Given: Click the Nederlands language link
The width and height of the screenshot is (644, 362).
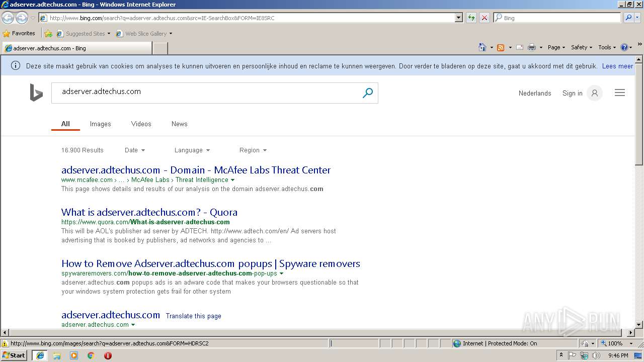Looking at the screenshot, I should point(535,93).
